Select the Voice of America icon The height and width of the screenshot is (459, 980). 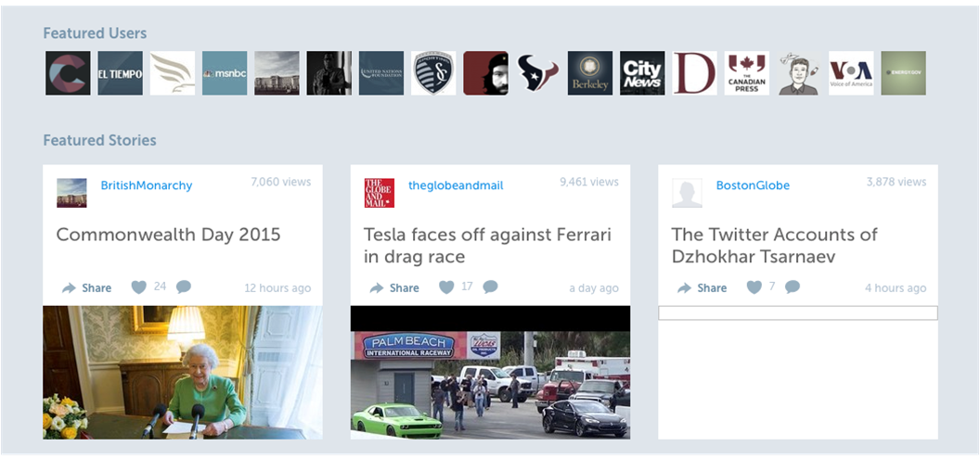pos(851,73)
